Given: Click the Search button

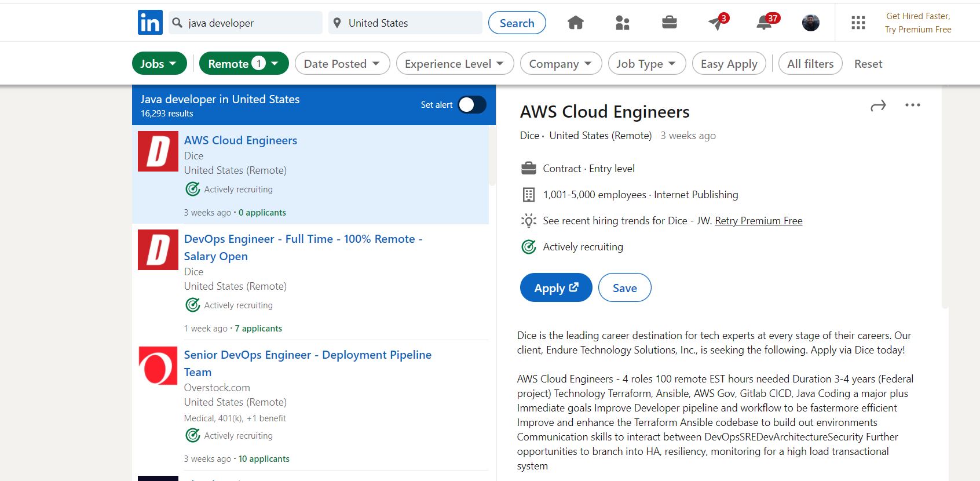Looking at the screenshot, I should coord(517,23).
